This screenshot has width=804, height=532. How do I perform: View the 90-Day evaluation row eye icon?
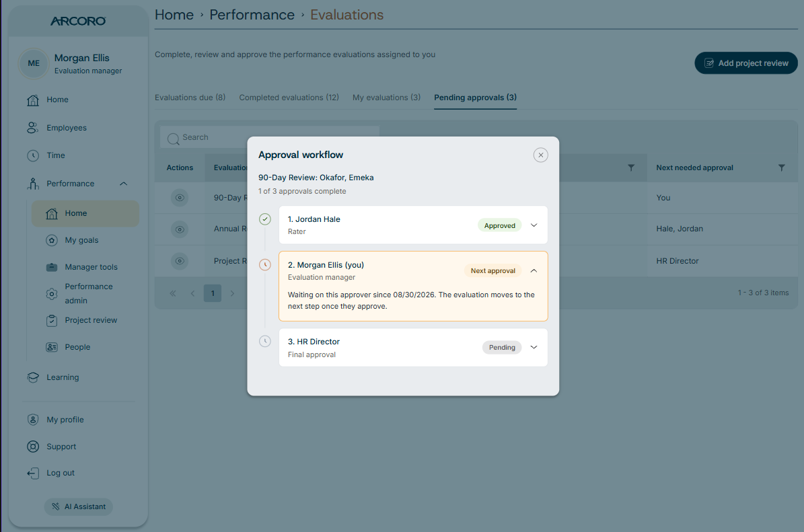[180, 198]
